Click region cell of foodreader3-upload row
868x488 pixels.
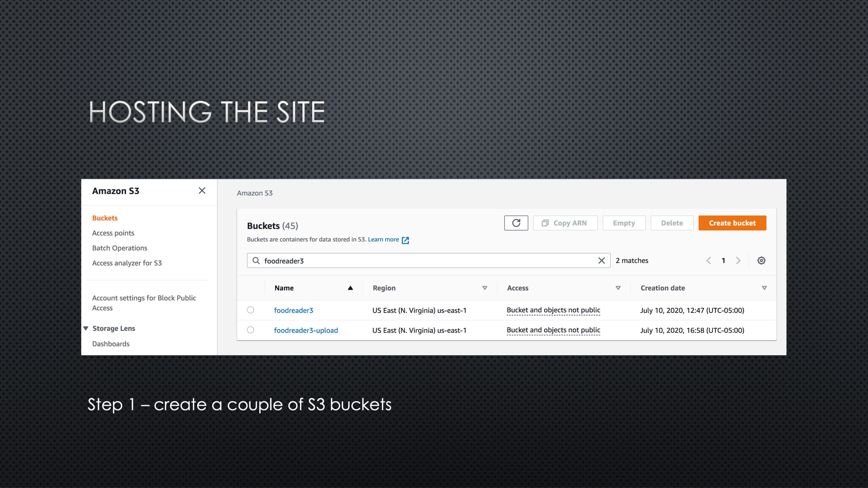pos(419,330)
